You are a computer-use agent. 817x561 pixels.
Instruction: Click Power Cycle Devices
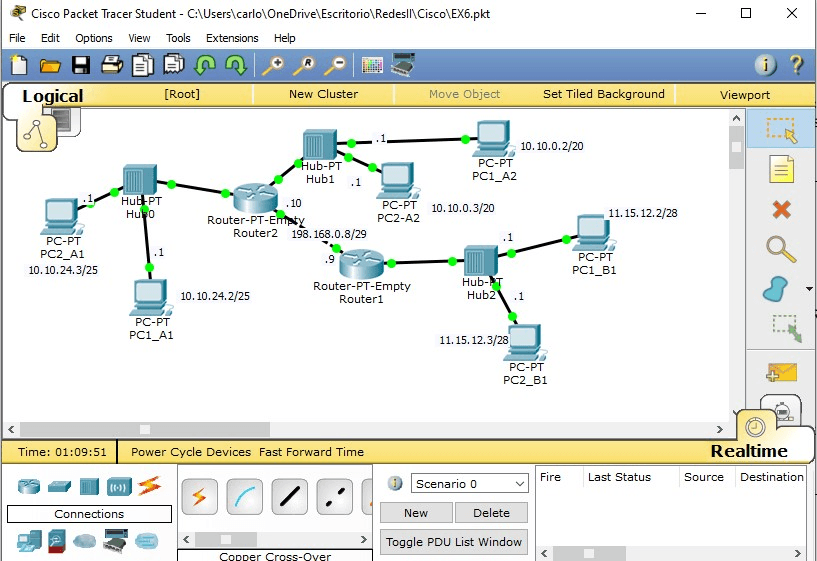[191, 452]
